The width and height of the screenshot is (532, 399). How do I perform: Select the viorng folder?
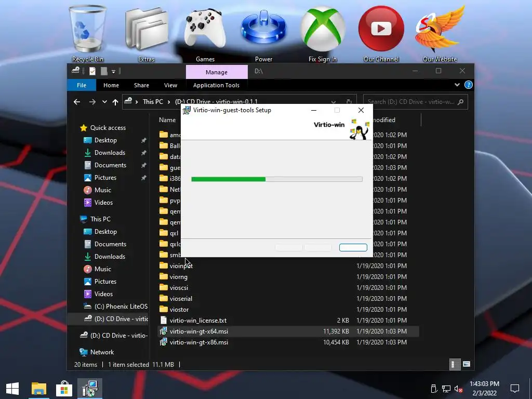pyautogui.click(x=179, y=277)
